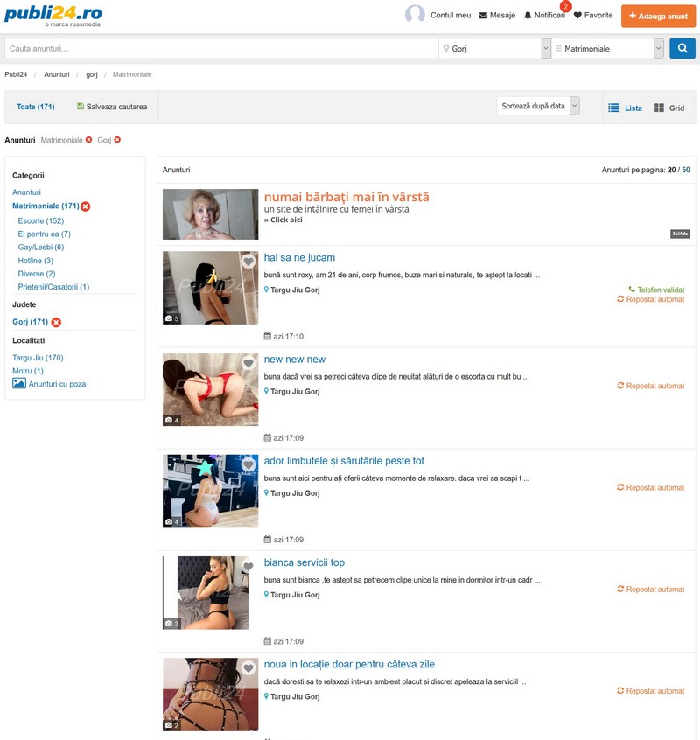Image resolution: width=700 pixels, height=740 pixels.
Task: Click the 'Cauta anunturi' search field
Action: coord(220,49)
